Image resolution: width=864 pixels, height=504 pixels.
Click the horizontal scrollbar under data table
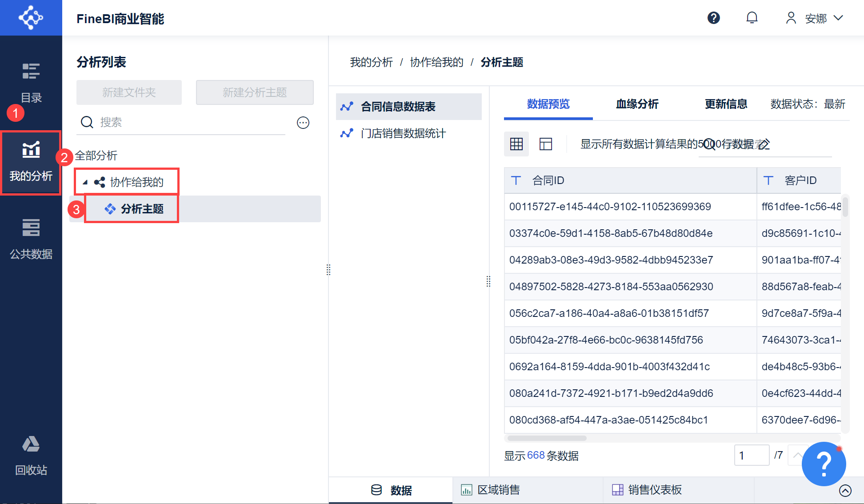click(x=547, y=438)
